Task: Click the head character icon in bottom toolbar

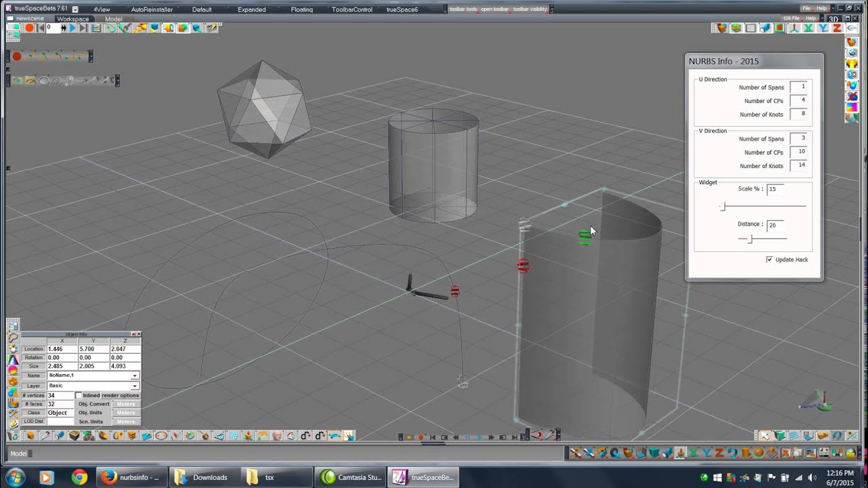Action: point(277,436)
